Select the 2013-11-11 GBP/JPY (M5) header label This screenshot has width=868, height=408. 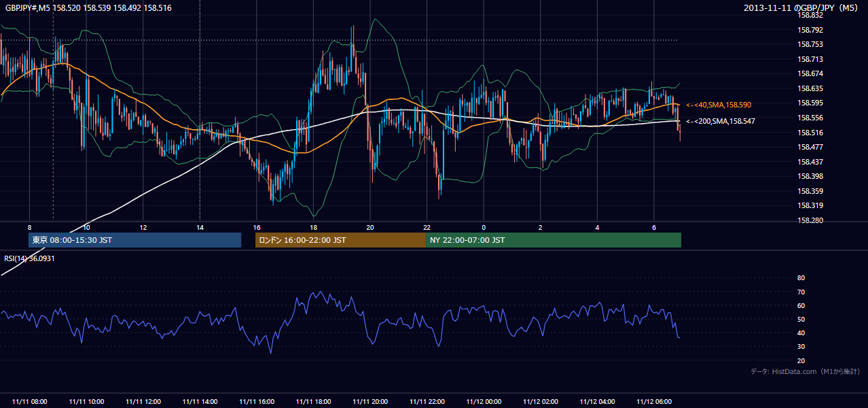click(801, 7)
